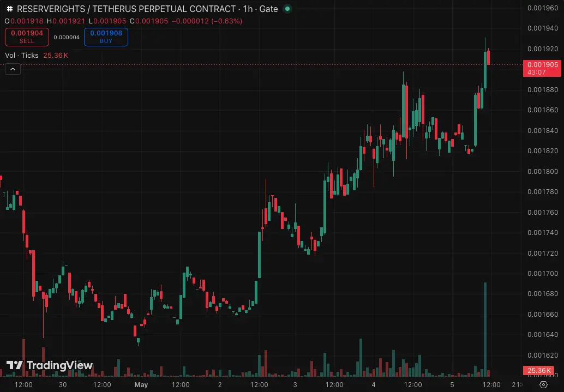Viewport: 564px width, 392px height.
Task: Click the current price label 0.001905
Action: [x=542, y=68]
